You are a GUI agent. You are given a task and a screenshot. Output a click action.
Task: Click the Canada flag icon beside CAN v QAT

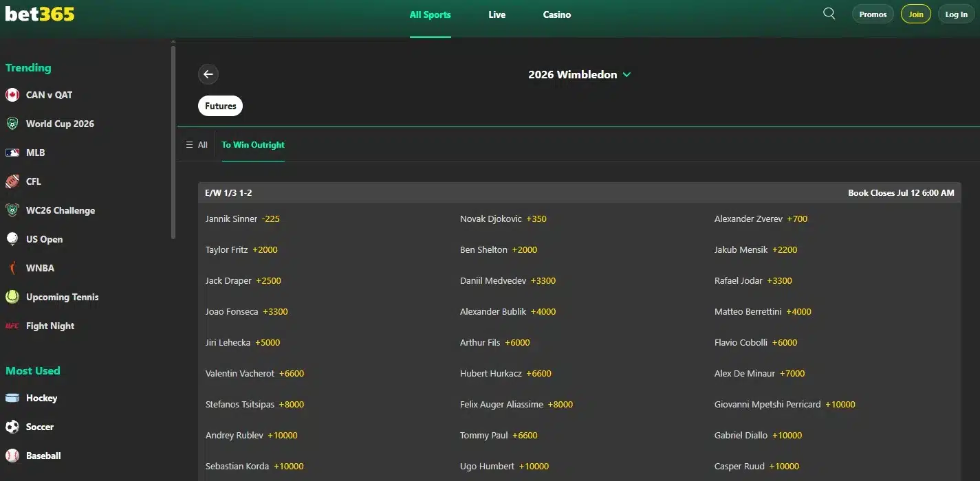12,95
